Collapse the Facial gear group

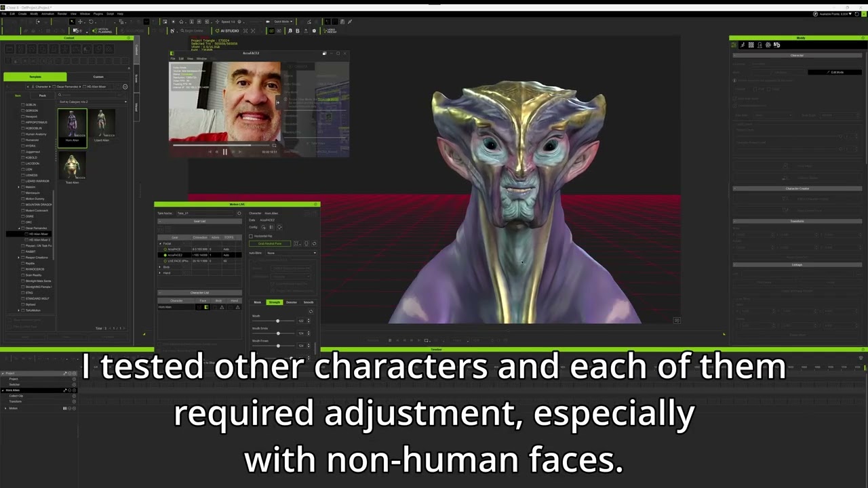160,243
